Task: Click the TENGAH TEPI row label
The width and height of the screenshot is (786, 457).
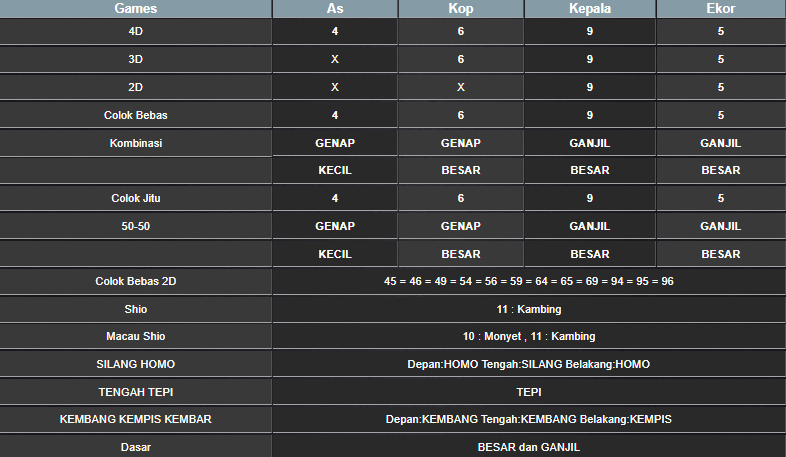Action: coord(135,392)
